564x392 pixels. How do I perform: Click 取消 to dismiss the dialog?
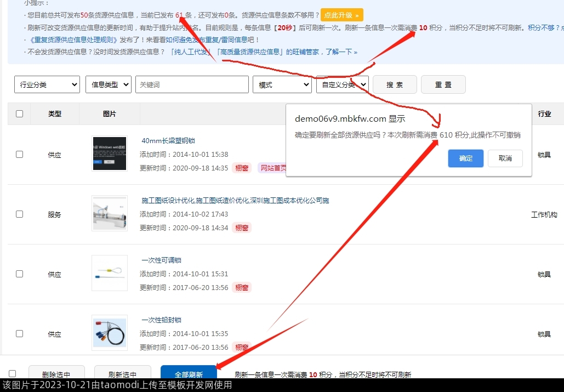click(505, 158)
